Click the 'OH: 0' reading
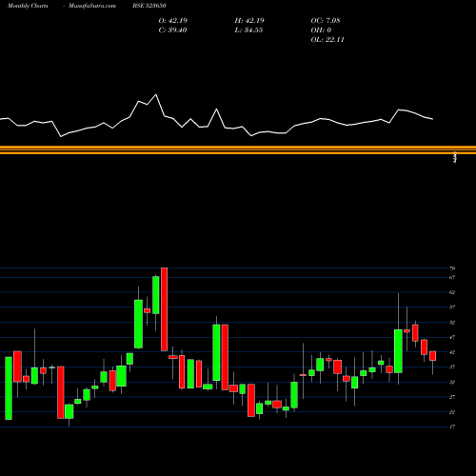This screenshot has width=476, height=476. pyautogui.click(x=321, y=30)
